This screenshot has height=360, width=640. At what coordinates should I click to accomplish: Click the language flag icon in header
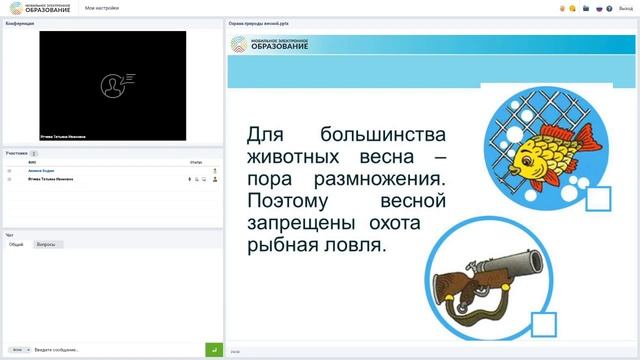point(599,9)
